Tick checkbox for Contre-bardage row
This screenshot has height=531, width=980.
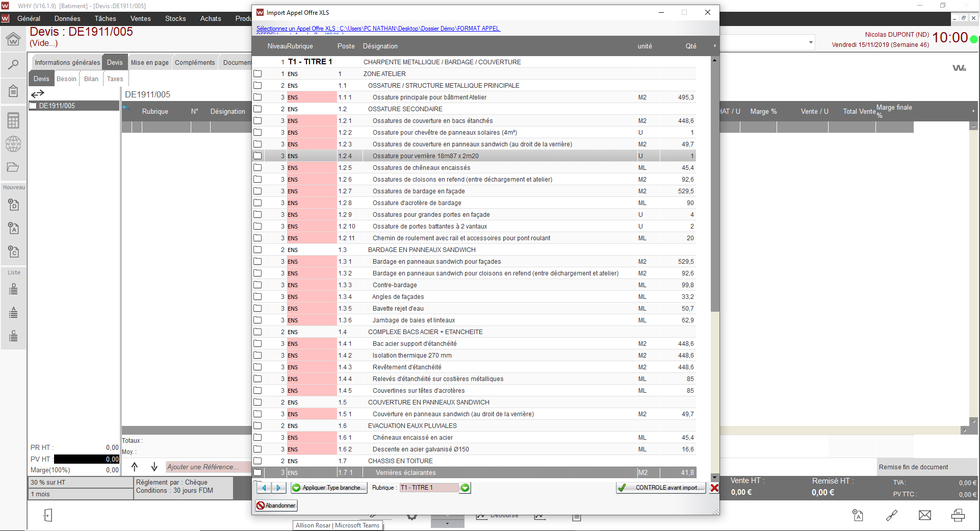pos(258,285)
